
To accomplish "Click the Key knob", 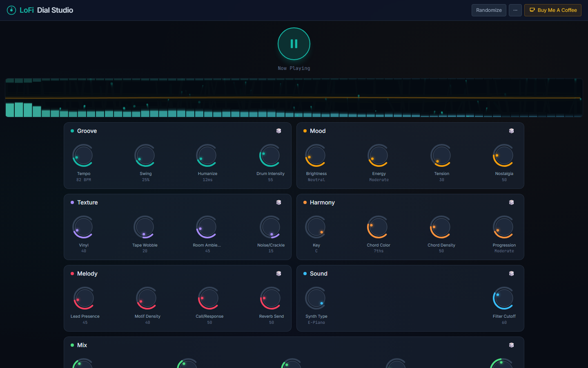I will click(x=316, y=227).
